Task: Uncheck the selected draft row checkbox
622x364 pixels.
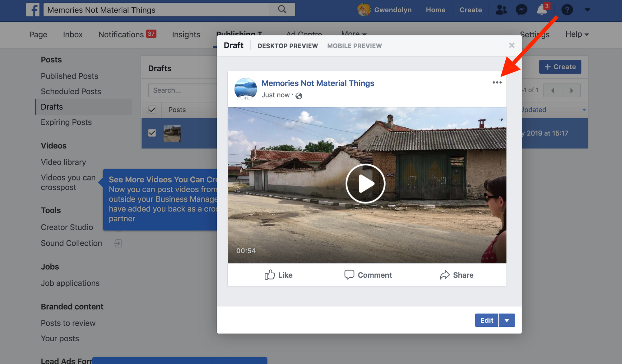Action: pyautogui.click(x=152, y=133)
